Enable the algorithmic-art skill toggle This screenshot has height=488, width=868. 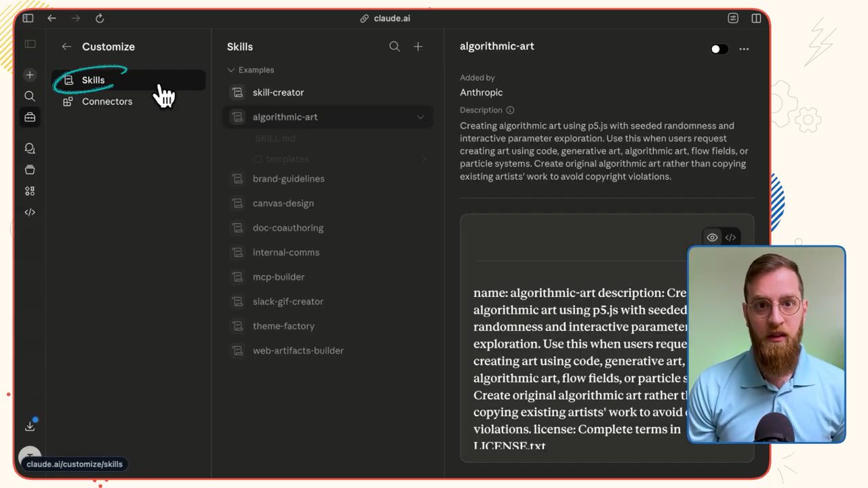(x=719, y=49)
